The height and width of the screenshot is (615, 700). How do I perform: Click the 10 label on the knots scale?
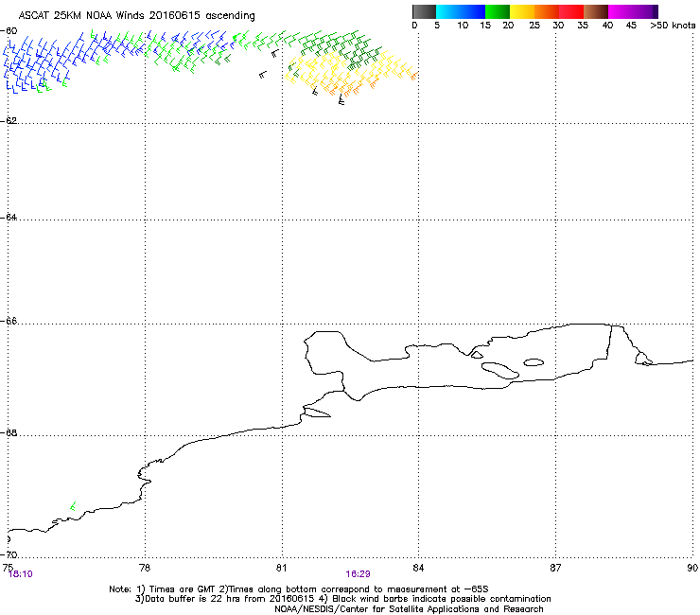tap(463, 26)
